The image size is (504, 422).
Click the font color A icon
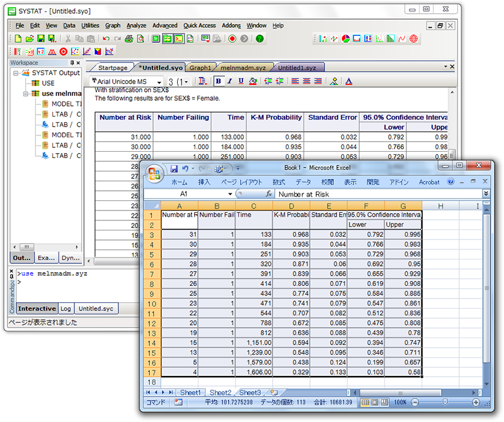[348, 81]
